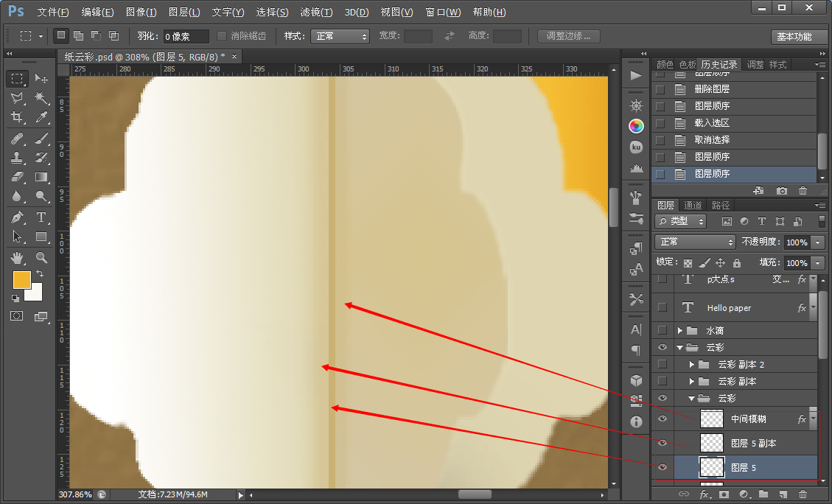Image resolution: width=832 pixels, height=504 pixels.
Task: Toggle history brush source for 删除图层
Action: click(x=660, y=89)
